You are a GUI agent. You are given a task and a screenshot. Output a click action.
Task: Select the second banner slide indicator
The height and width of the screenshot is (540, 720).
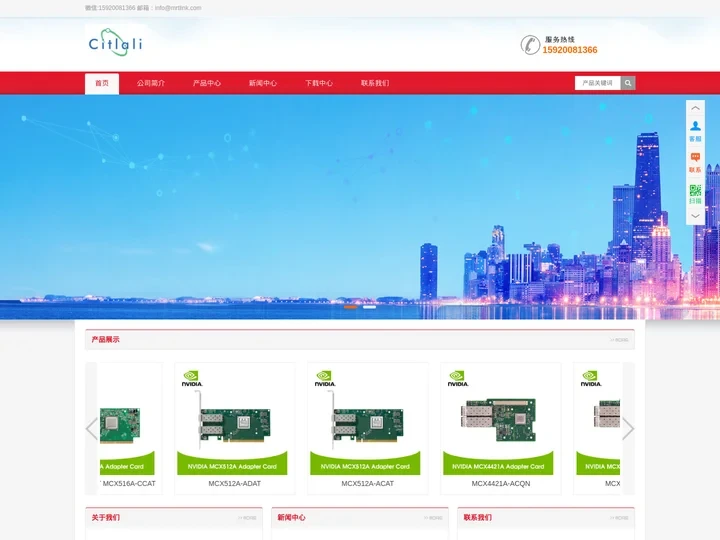[369, 307]
